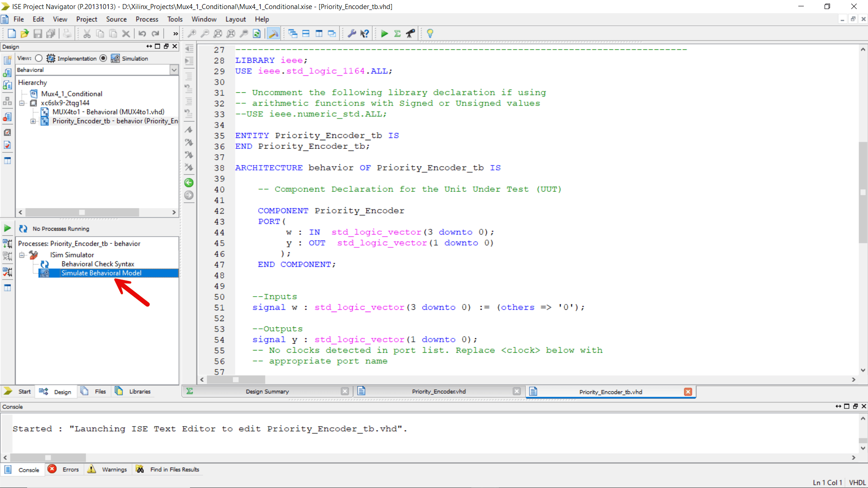Open the Process menu

click(x=147, y=19)
